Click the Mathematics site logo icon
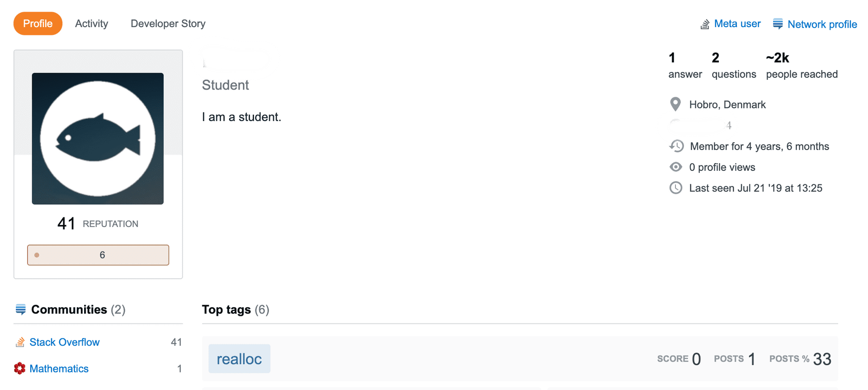The height and width of the screenshot is (390, 868). 19,368
